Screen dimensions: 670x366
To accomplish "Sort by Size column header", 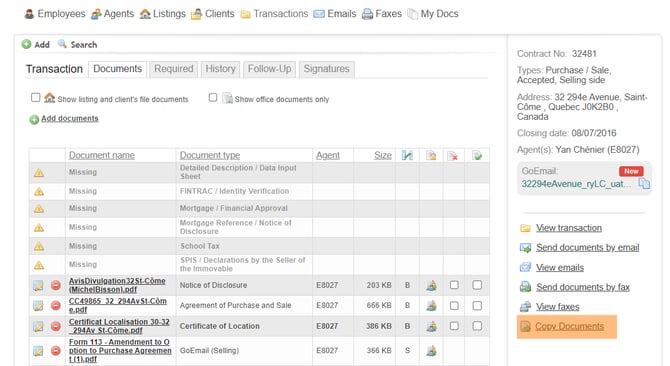I will point(383,155).
